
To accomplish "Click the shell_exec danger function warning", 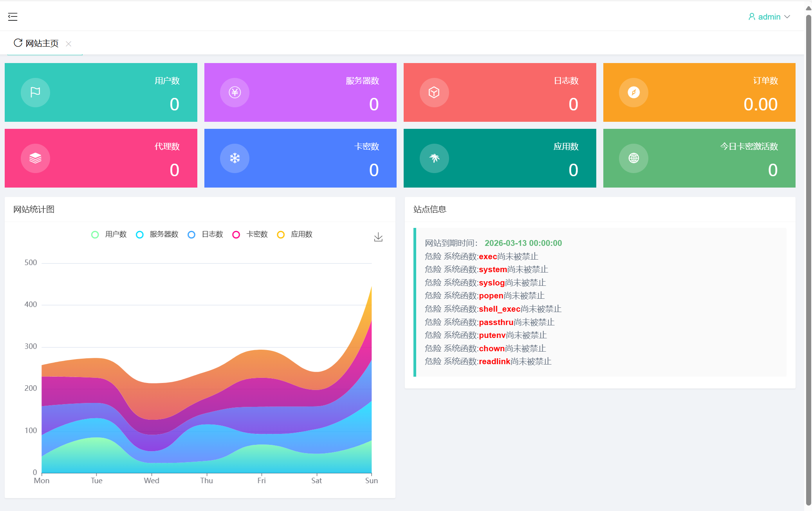I will click(x=493, y=309).
